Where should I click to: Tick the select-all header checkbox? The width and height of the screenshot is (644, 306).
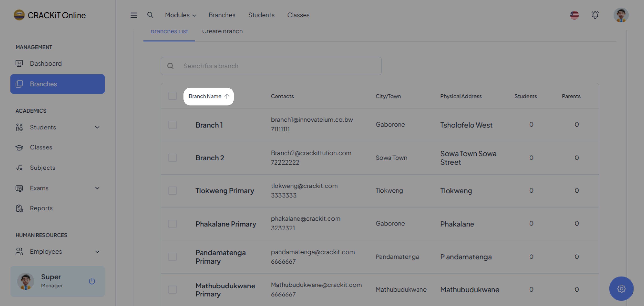tap(173, 96)
